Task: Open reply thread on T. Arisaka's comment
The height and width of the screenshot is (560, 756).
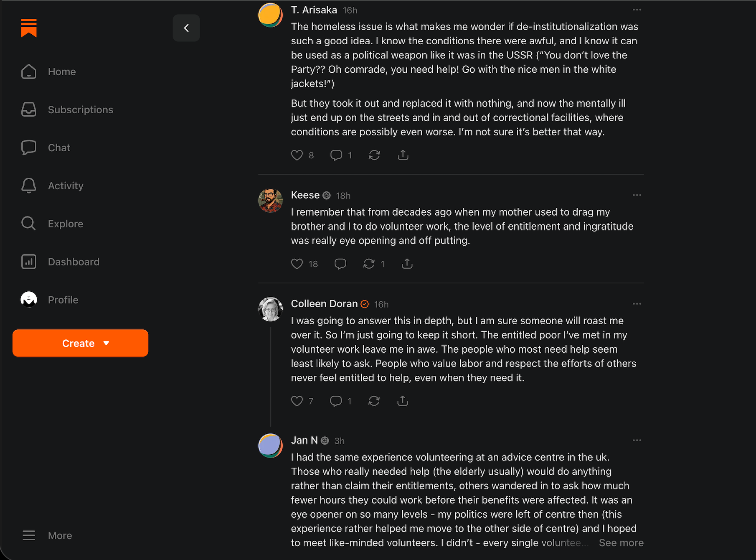Action: pyautogui.click(x=336, y=155)
